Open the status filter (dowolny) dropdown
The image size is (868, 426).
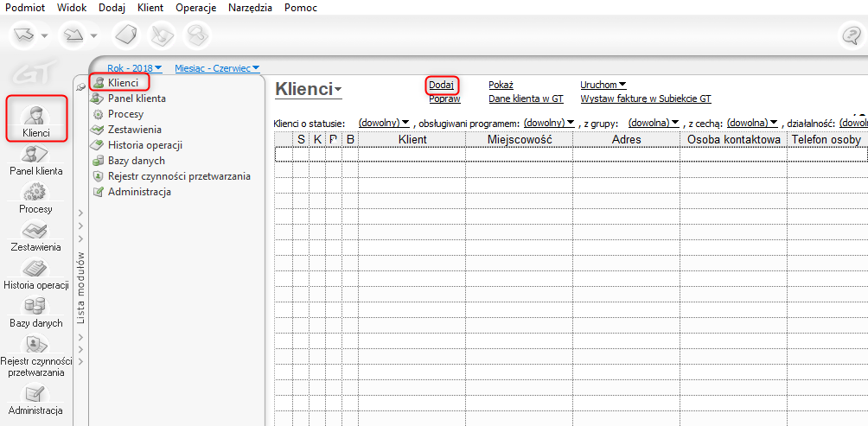384,122
